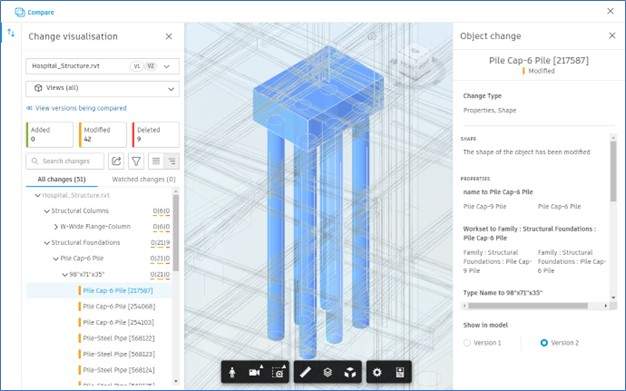
Task: Switch to Watched changes (0) tab
Action: [x=144, y=179]
